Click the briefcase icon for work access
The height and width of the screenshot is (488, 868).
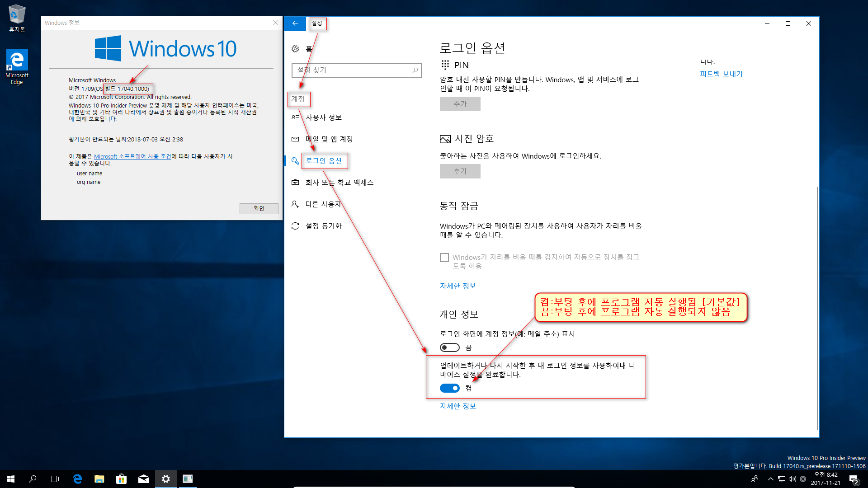[295, 183]
